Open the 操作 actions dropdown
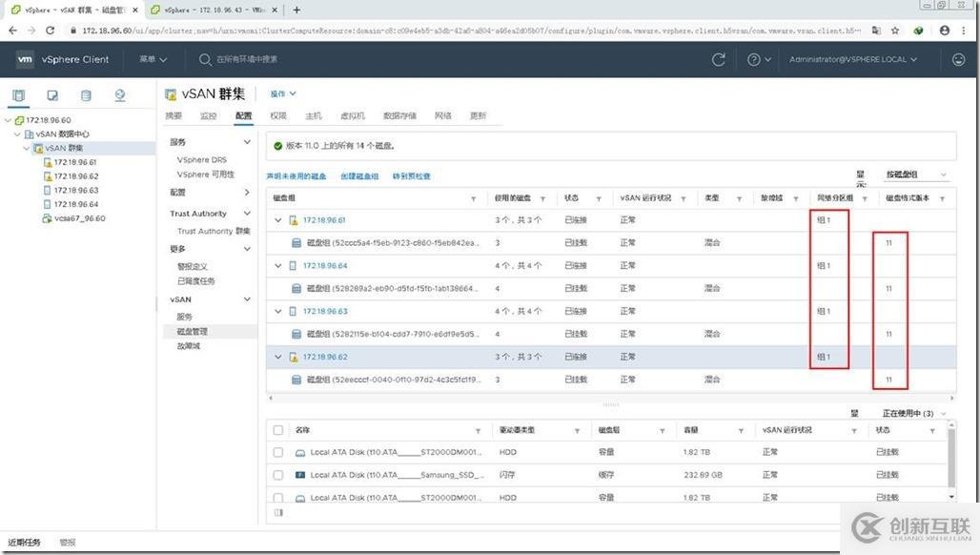Screen dimensions: 980x555 283,93
